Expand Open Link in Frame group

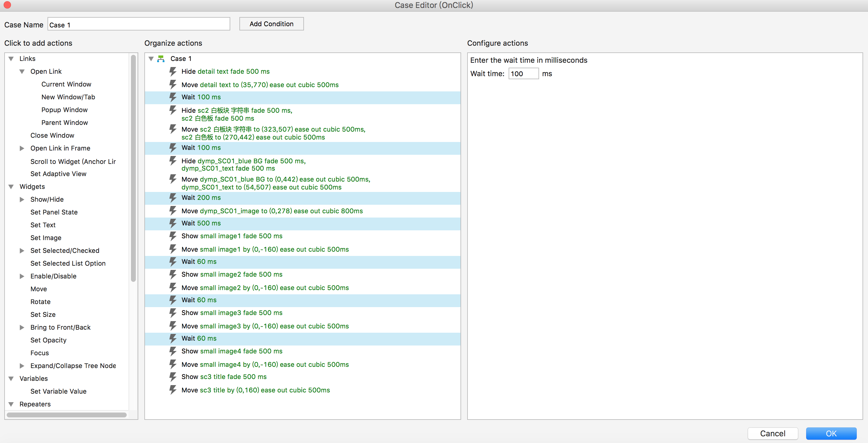(x=22, y=148)
